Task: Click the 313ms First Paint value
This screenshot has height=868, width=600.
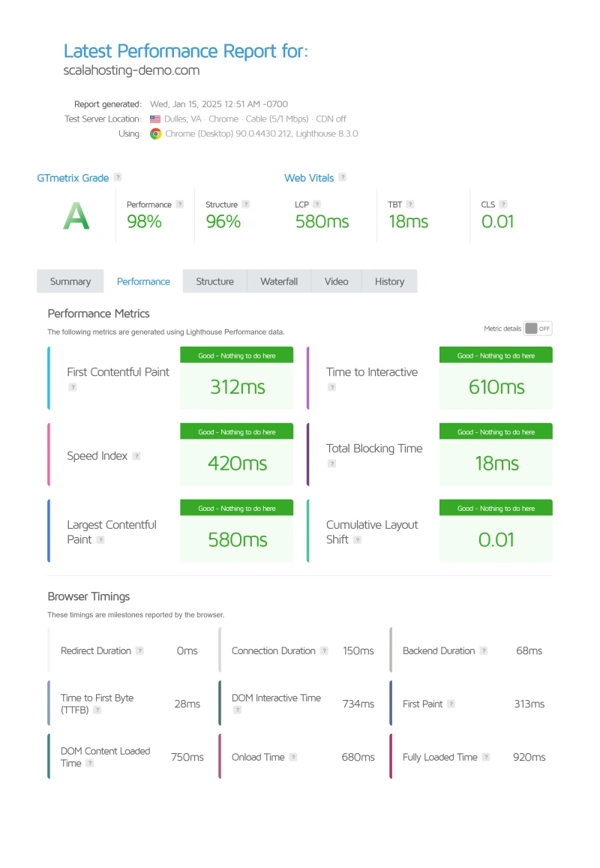Action: click(529, 704)
